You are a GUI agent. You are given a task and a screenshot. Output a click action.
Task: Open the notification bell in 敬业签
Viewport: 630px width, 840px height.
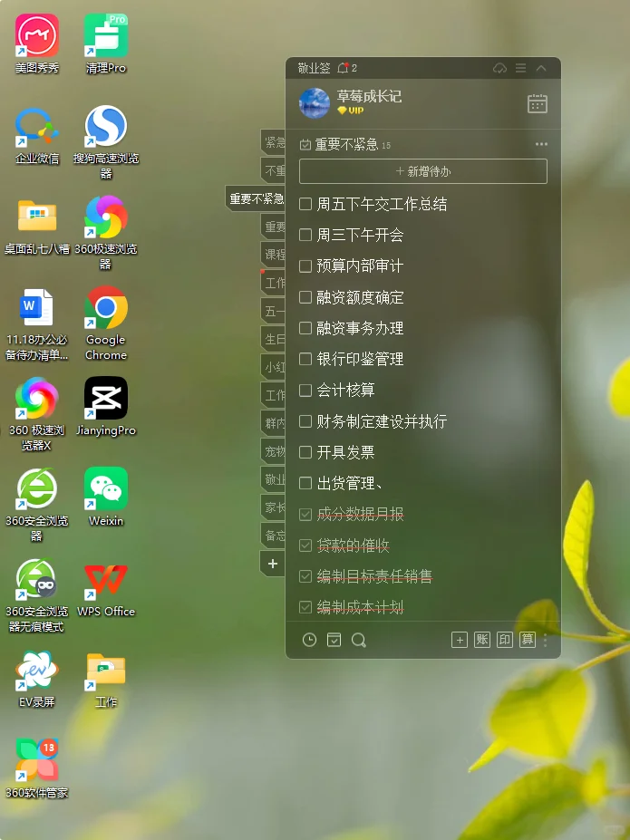343,68
